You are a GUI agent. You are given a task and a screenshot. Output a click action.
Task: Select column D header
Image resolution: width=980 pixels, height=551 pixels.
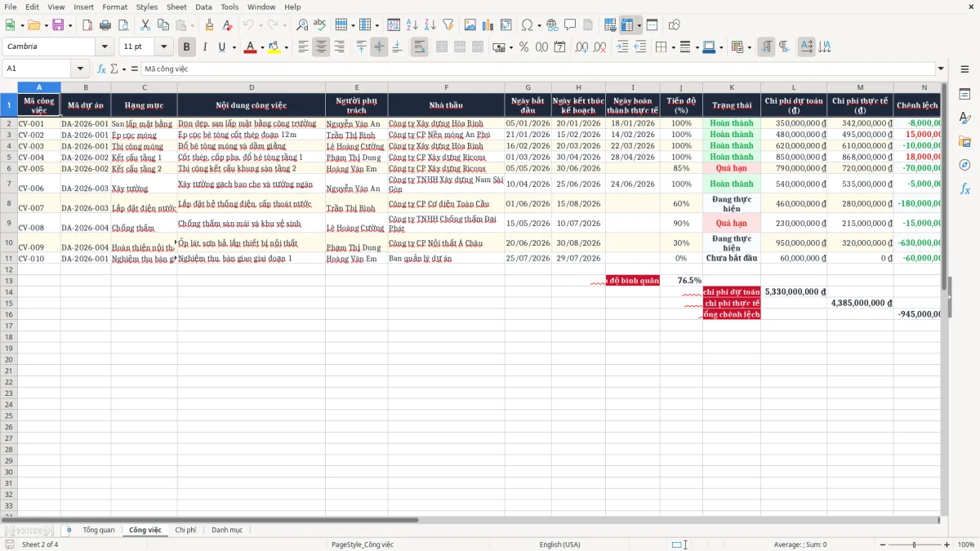coord(251,87)
